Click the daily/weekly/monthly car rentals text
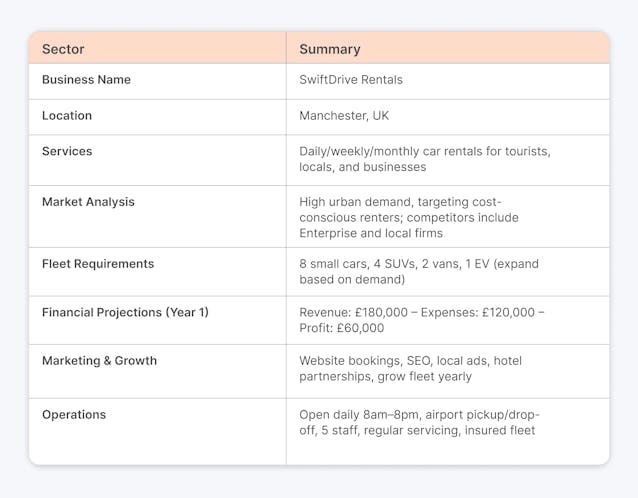638x498 pixels. click(x=424, y=152)
